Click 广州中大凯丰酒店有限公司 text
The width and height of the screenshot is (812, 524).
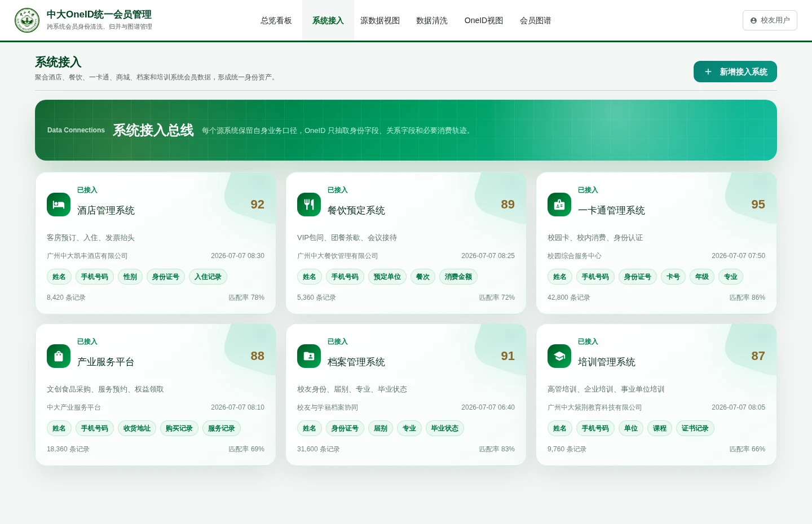click(x=87, y=256)
